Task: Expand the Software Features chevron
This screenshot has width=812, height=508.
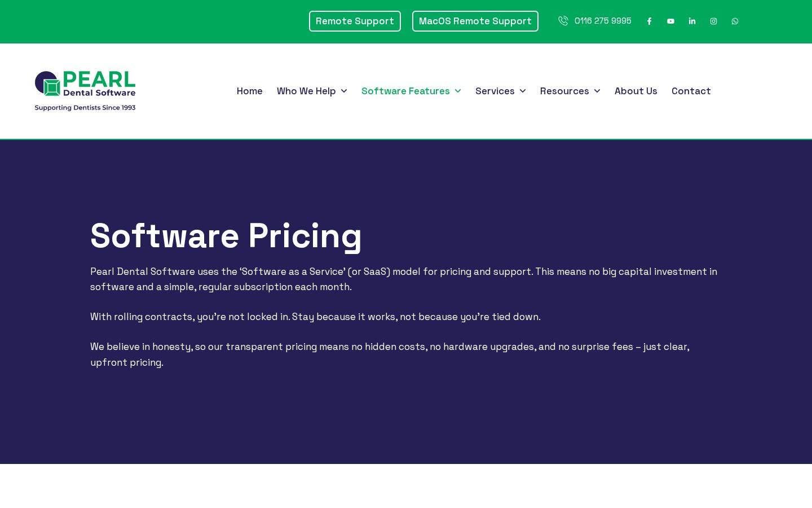Action: click(458, 91)
